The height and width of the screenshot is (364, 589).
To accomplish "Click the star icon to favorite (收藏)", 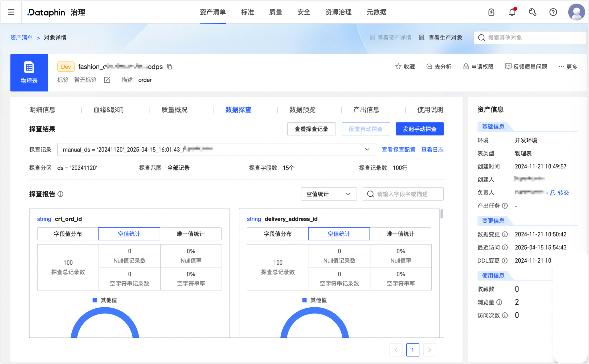I will pos(398,67).
